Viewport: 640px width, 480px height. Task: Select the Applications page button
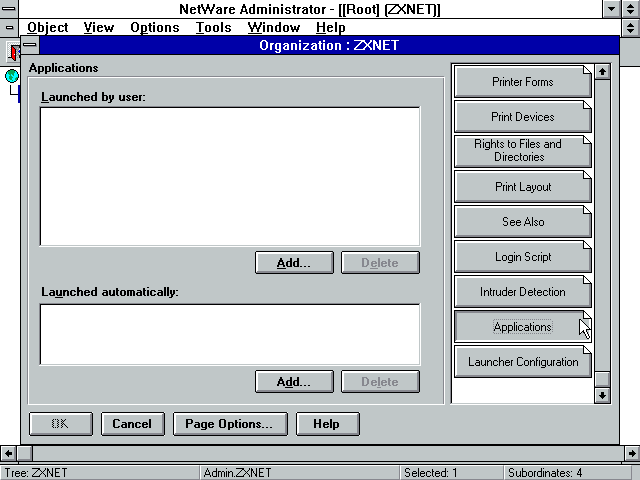pos(523,327)
